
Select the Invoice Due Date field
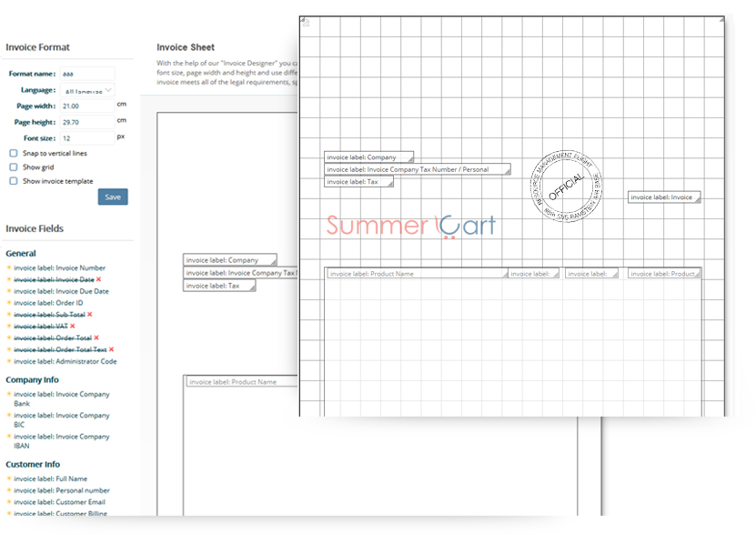(x=61, y=291)
